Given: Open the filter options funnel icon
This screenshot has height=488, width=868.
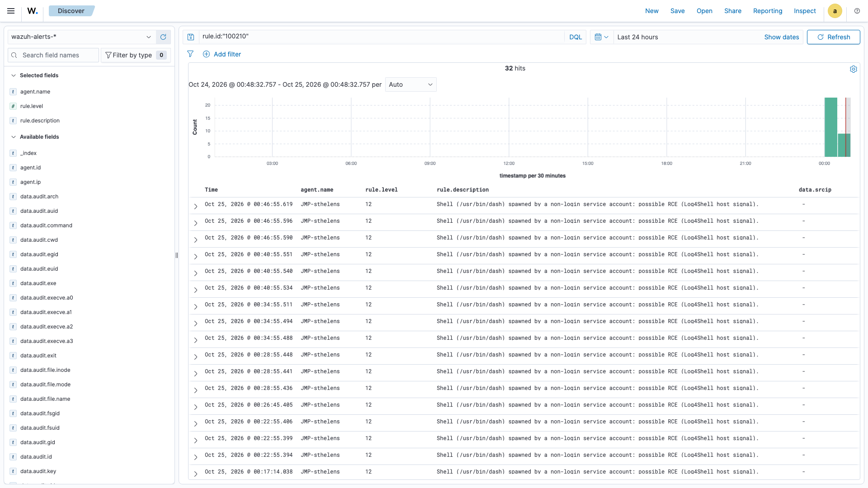Looking at the screenshot, I should pyautogui.click(x=190, y=54).
